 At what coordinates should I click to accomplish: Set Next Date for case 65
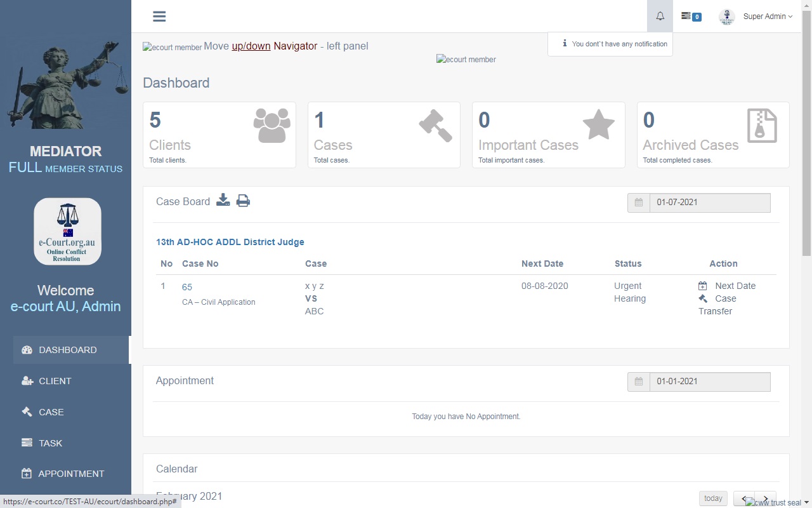point(734,286)
